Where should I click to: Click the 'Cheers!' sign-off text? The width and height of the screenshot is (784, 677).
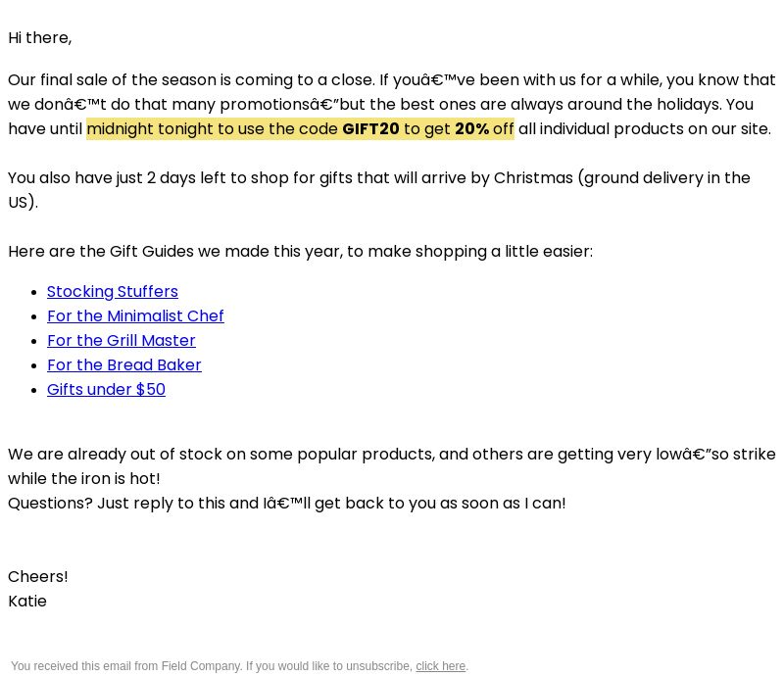38,576
